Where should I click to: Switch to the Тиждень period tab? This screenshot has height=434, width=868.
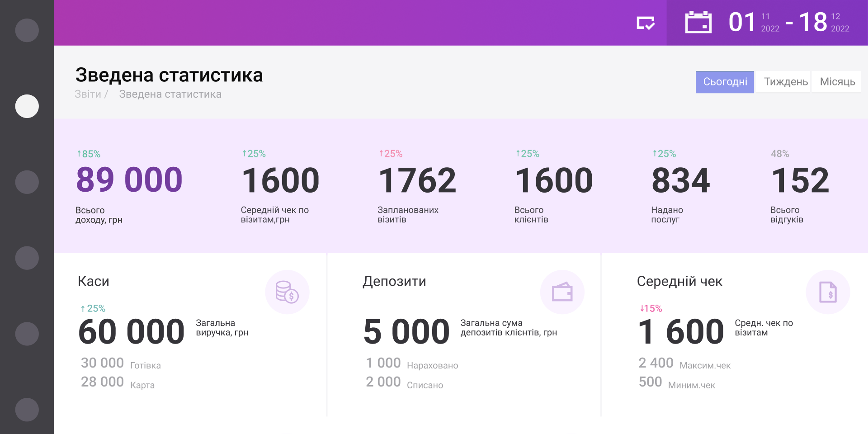[x=786, y=82]
